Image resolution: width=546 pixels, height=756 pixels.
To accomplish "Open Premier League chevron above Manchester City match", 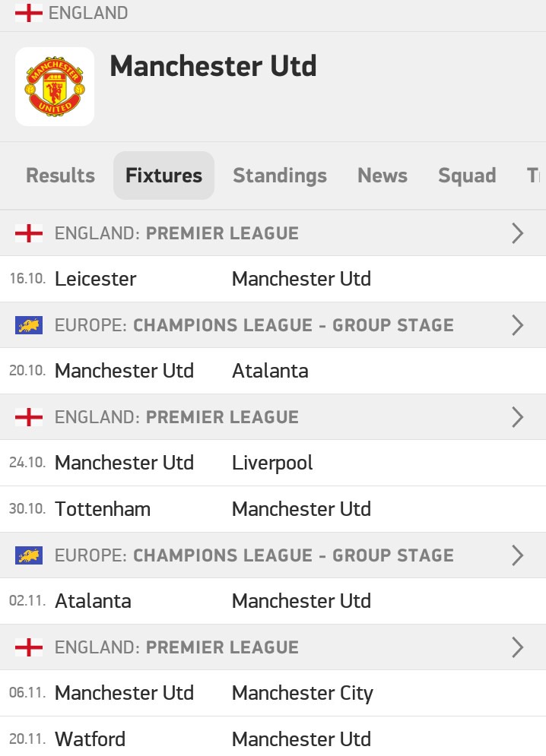I will click(518, 647).
